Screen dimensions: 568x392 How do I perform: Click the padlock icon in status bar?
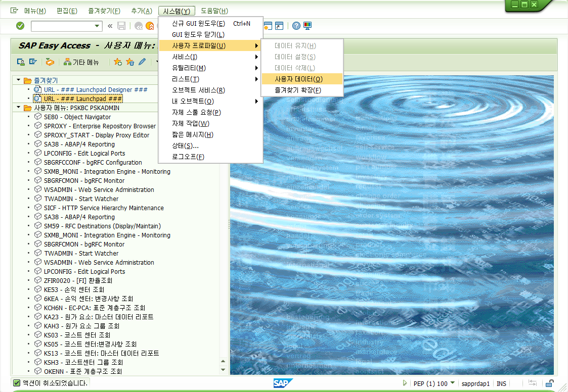tap(549, 383)
